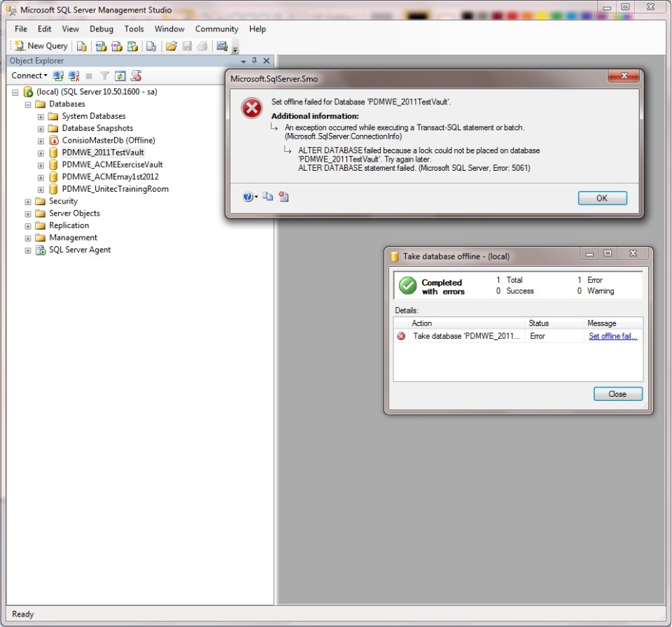Expand the Database Snapshots folder
Viewport: 672px width, 627px height.
coord(41,129)
